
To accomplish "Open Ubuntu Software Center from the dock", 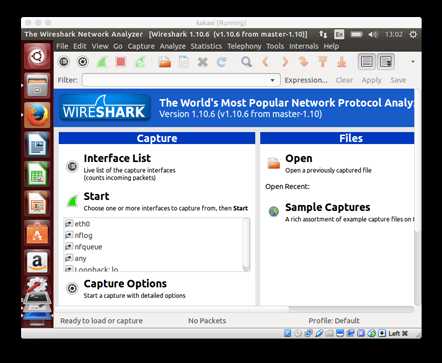I will [x=37, y=233].
